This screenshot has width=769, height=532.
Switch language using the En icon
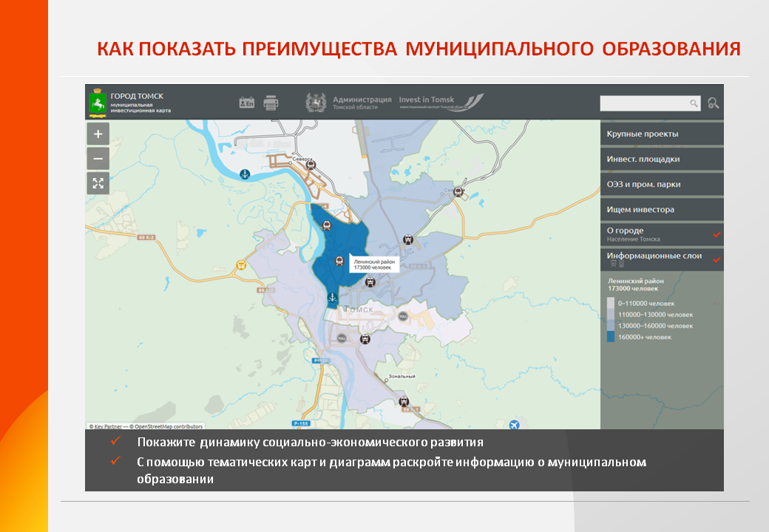click(x=247, y=103)
